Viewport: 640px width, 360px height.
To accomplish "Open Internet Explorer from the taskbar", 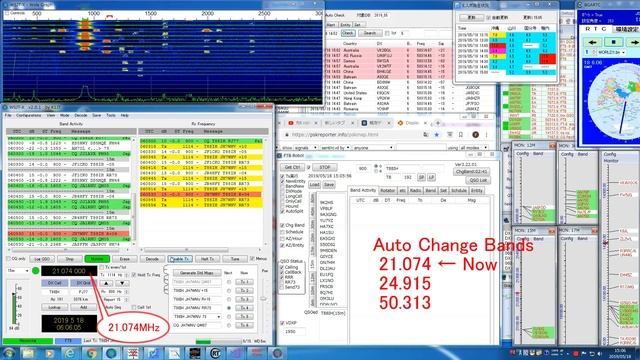I will click(x=70, y=353).
